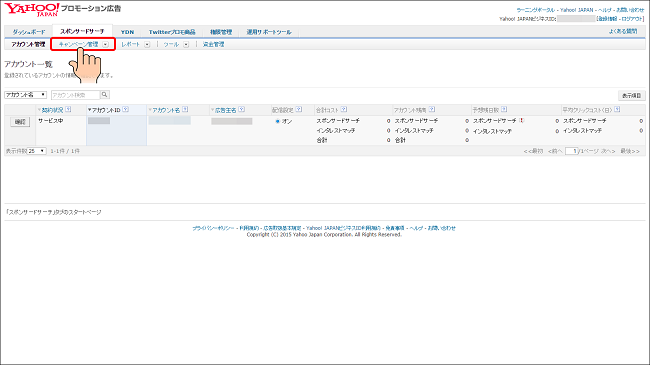Image resolution: width=650 pixels, height=365 pixels.
Task: Open help icon beside 平均クリックコスト header
Action: point(617,110)
